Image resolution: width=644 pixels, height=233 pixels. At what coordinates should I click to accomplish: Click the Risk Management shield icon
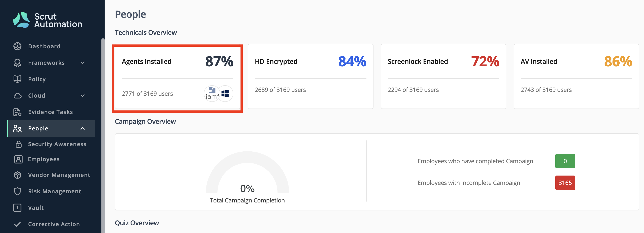click(17, 191)
